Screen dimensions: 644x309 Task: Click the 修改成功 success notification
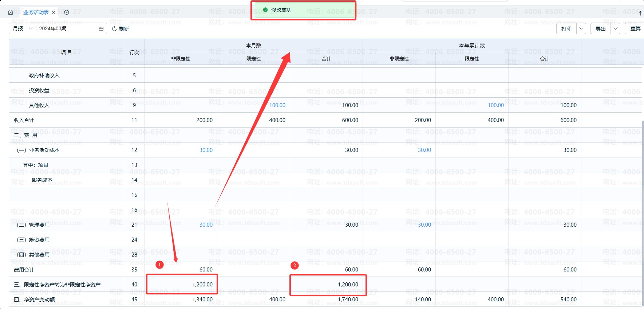tap(303, 10)
